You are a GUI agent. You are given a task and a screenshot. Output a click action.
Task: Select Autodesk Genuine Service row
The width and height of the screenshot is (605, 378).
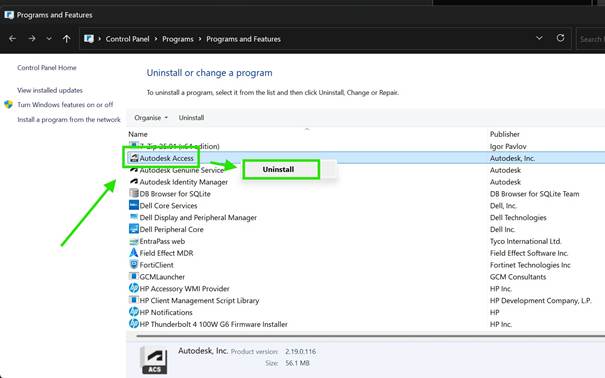pyautogui.click(x=182, y=170)
